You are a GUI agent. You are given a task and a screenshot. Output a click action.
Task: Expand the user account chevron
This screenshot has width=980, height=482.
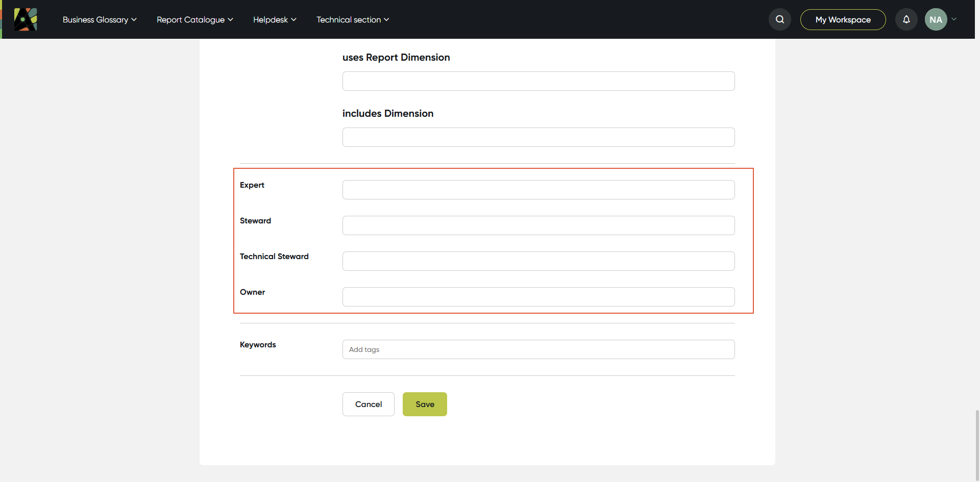click(954, 19)
